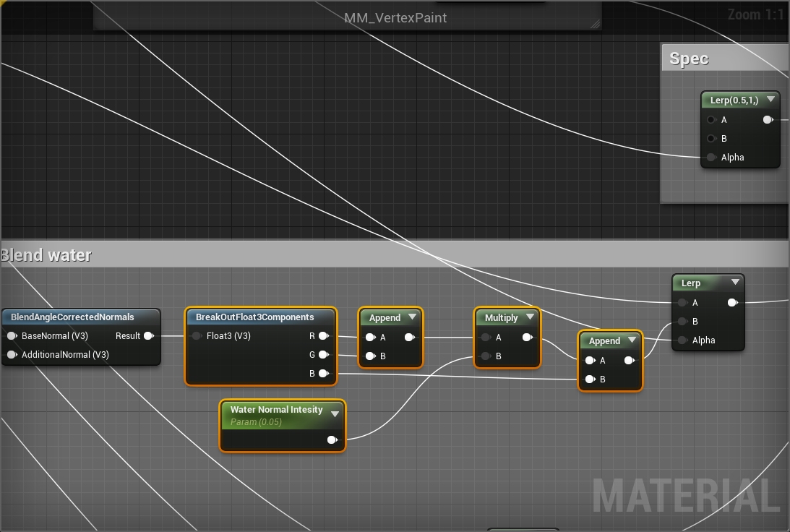The height and width of the screenshot is (532, 790).
Task: Click the Float3 (V3) input pin
Action: click(197, 336)
